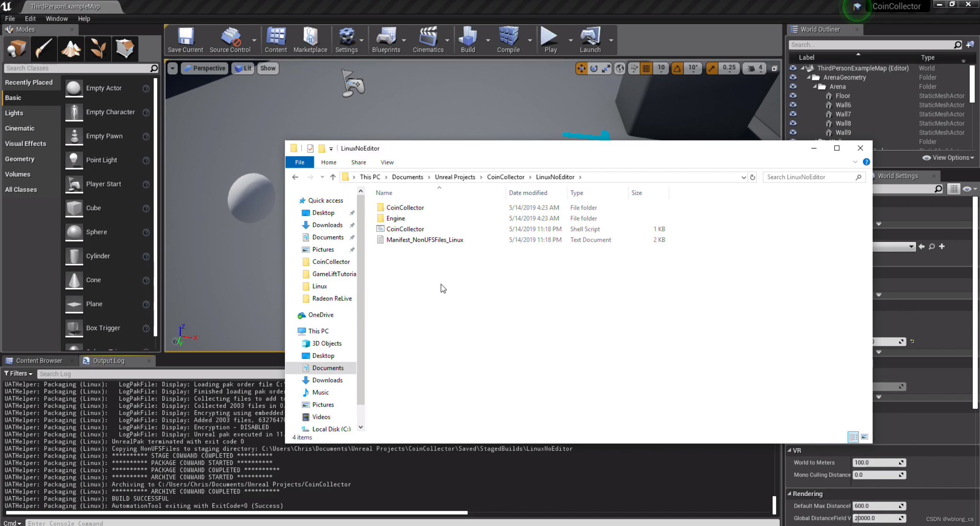This screenshot has width=980, height=526.
Task: Open the Output Log Filters dropdown
Action: tap(18, 374)
